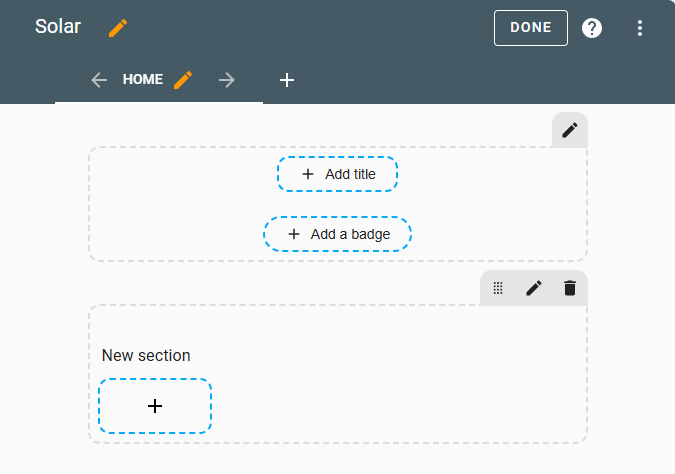
Task: Edit the HOME view pencil icon
Action: pos(183,80)
